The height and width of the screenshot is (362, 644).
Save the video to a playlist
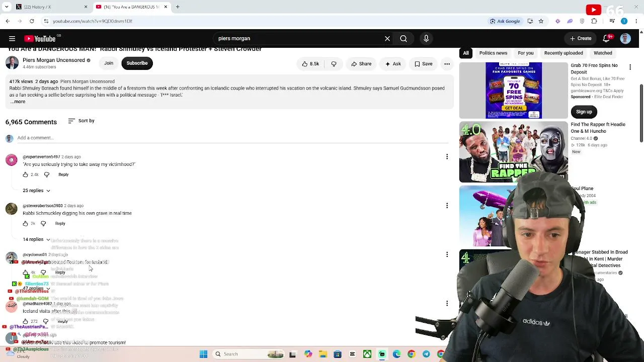point(424,64)
